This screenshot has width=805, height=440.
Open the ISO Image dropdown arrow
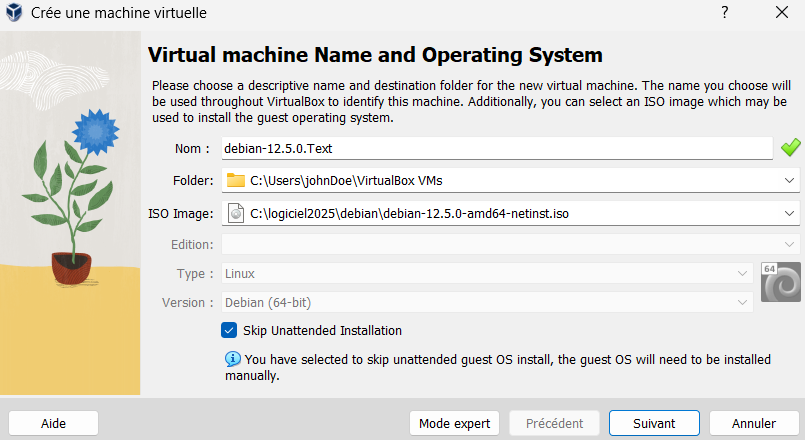pos(789,214)
